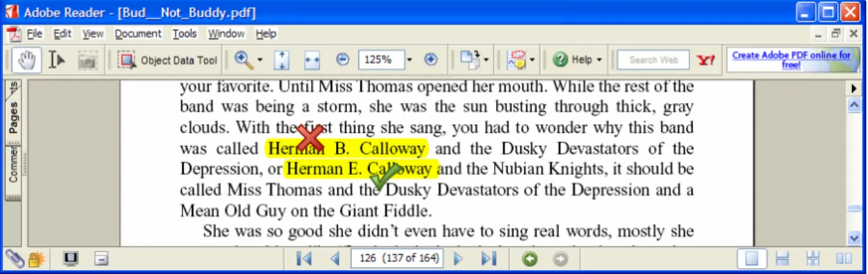The image size is (868, 274).
Task: Go to the Previous Page
Action: (x=334, y=259)
